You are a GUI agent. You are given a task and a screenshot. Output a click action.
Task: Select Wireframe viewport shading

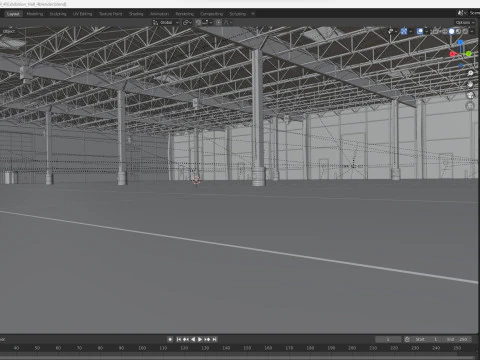point(445,31)
